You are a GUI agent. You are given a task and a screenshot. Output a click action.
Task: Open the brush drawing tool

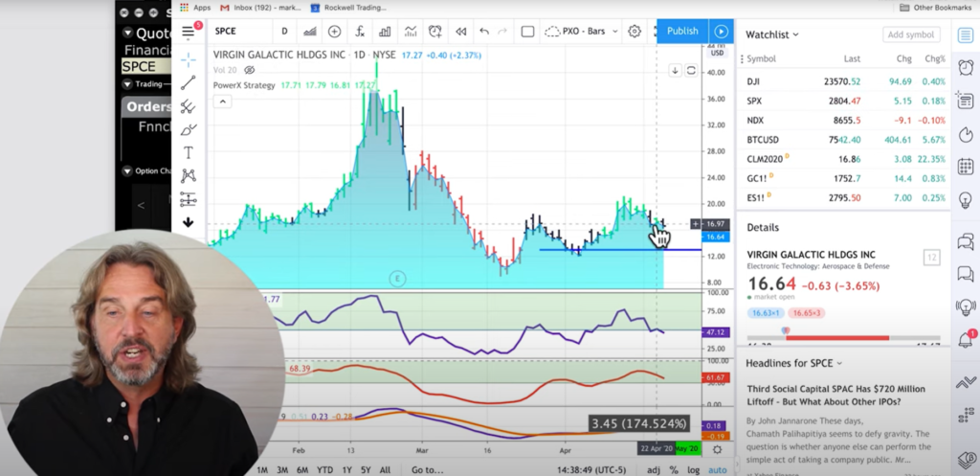click(x=189, y=130)
